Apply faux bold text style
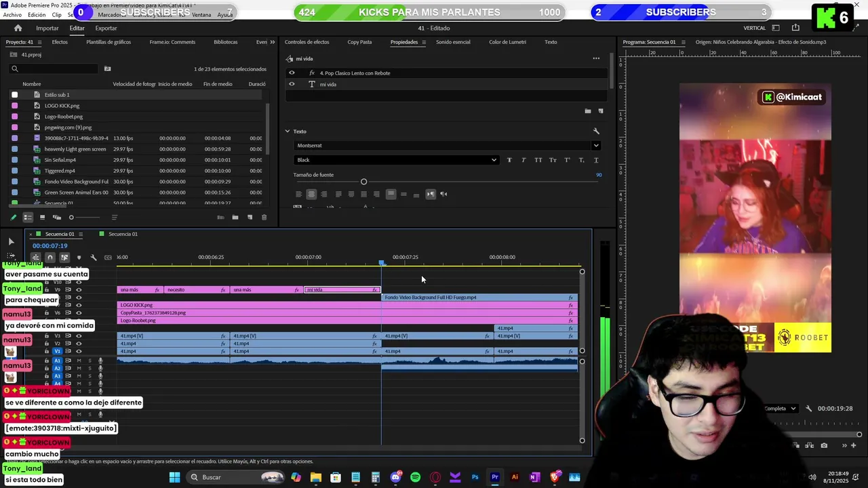Viewport: 868px width, 488px height. (509, 160)
